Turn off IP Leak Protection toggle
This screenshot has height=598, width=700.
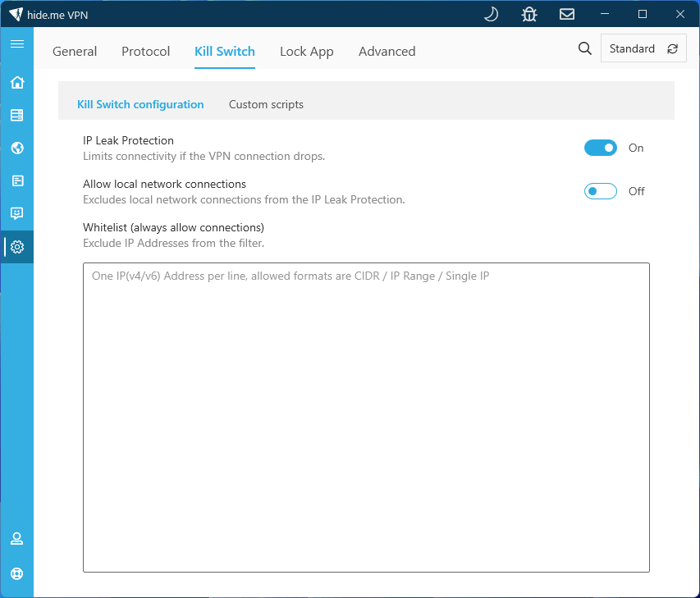601,148
